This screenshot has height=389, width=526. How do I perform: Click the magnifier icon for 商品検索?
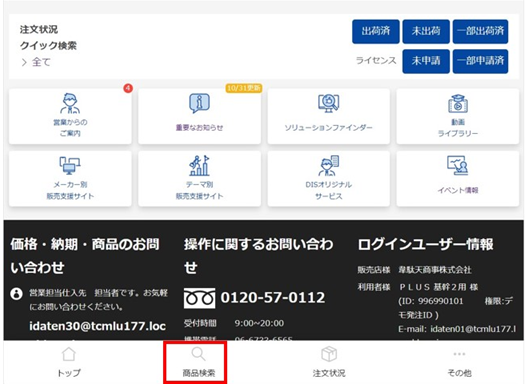199,354
